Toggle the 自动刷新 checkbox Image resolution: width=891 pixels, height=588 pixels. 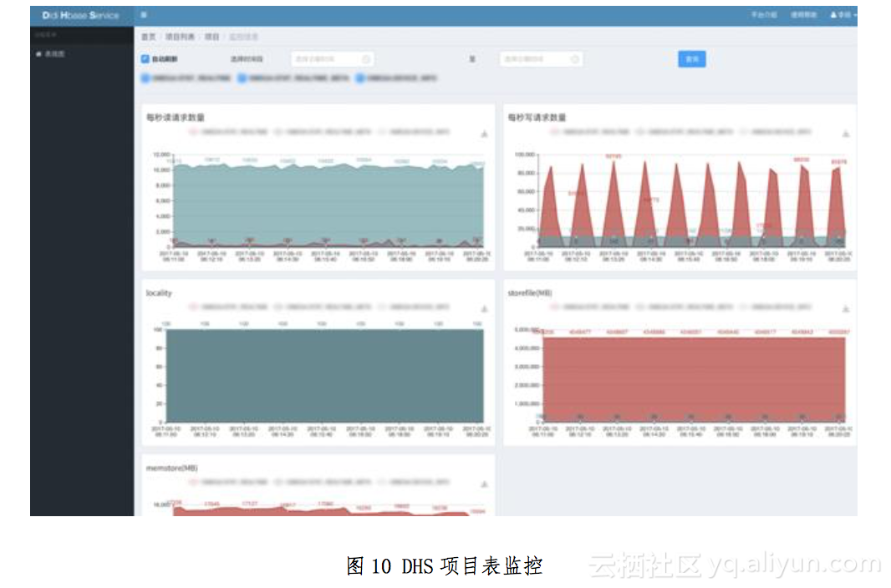pos(145,59)
